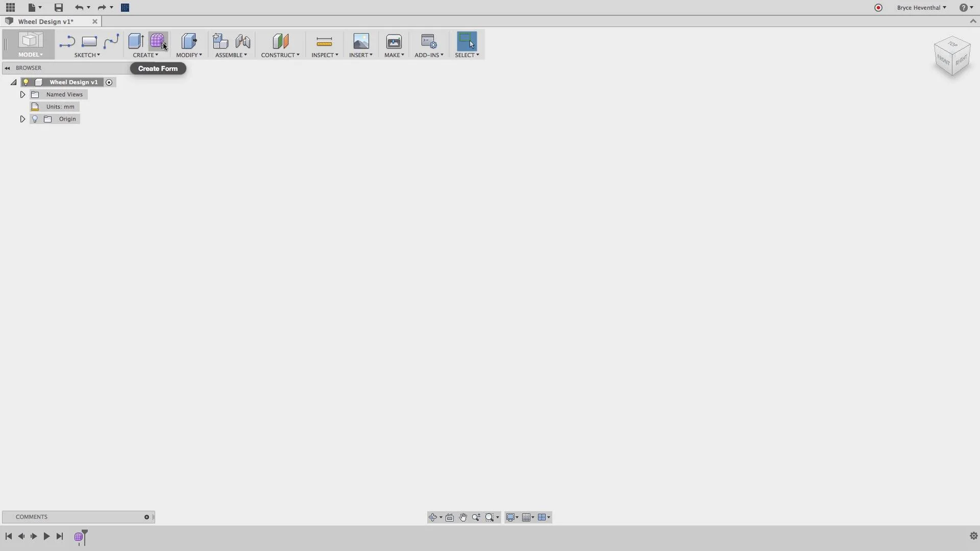Select the Line sketch tool
Image resolution: width=980 pixels, height=551 pixels.
pyautogui.click(x=67, y=41)
